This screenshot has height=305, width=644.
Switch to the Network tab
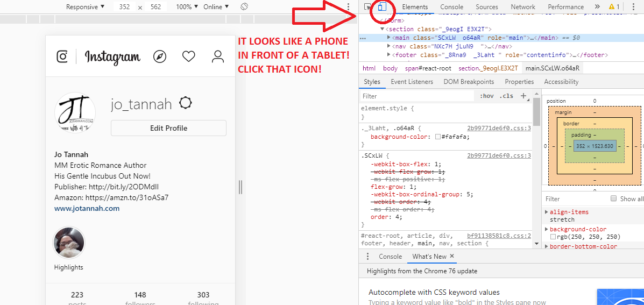(523, 7)
